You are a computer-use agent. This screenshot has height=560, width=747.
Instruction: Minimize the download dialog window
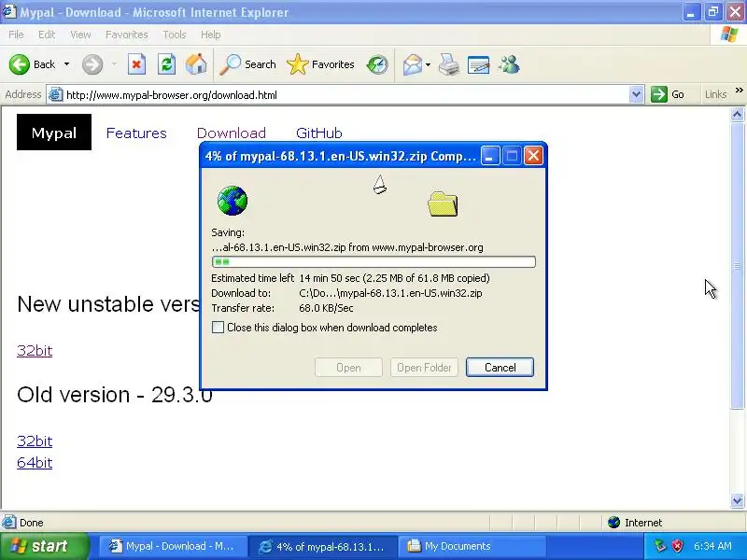pos(490,155)
